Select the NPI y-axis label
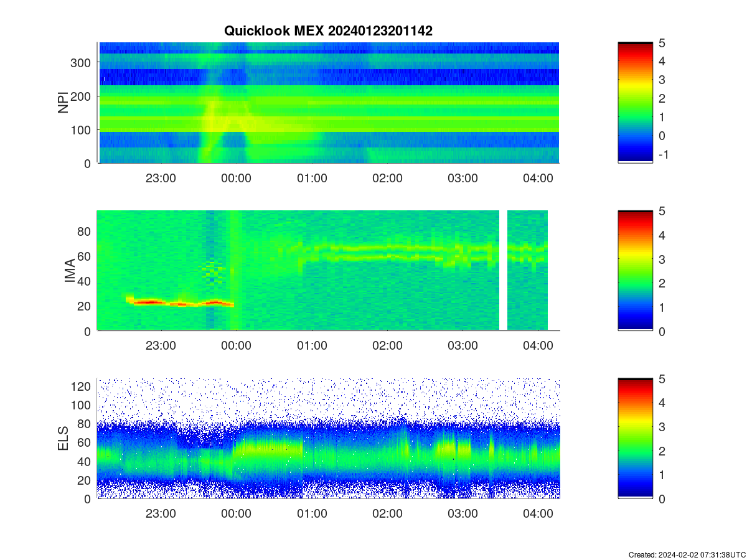Viewport: 747px width, 560px height. tap(63, 103)
